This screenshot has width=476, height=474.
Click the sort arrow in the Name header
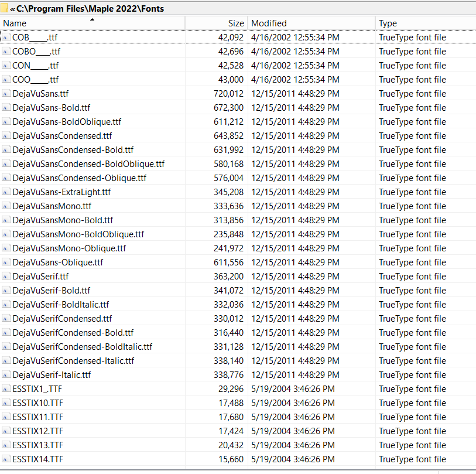tap(93, 19)
